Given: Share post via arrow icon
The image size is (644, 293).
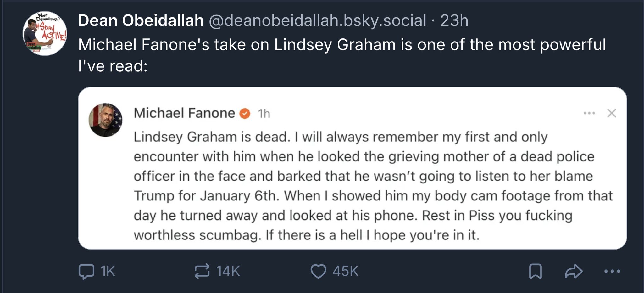Looking at the screenshot, I should pyautogui.click(x=574, y=271).
